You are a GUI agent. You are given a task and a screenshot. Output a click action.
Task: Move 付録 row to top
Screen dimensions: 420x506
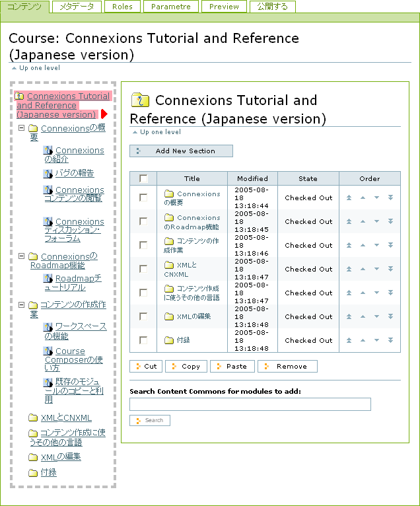coord(349,340)
